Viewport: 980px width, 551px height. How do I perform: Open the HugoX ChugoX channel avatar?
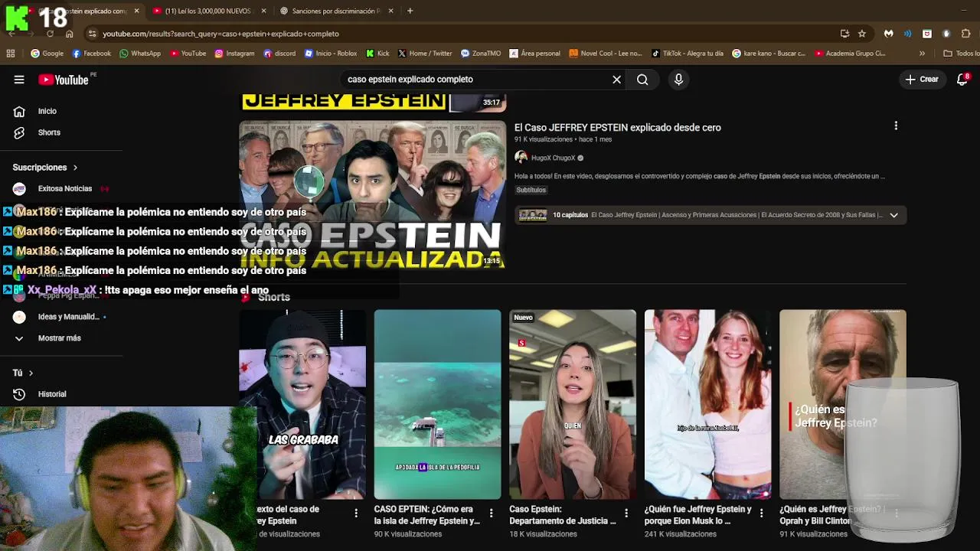click(521, 158)
